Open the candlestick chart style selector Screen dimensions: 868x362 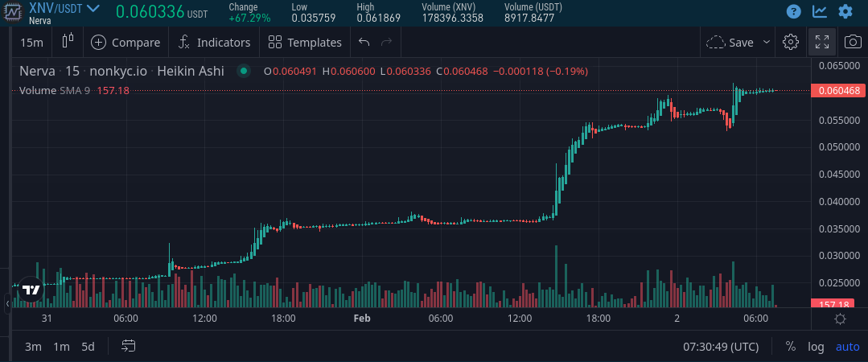point(68,42)
